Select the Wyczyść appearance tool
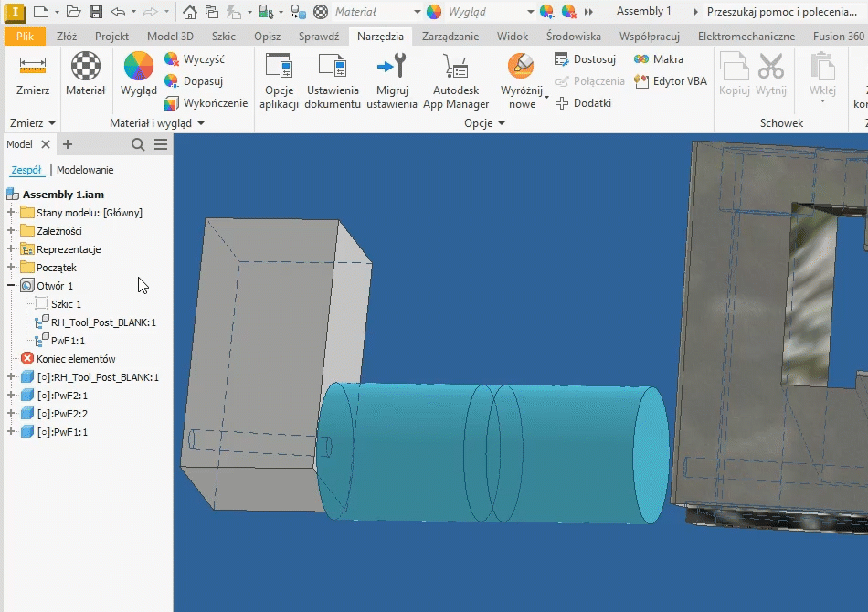Viewport: 868px width, 612px height. click(x=195, y=58)
